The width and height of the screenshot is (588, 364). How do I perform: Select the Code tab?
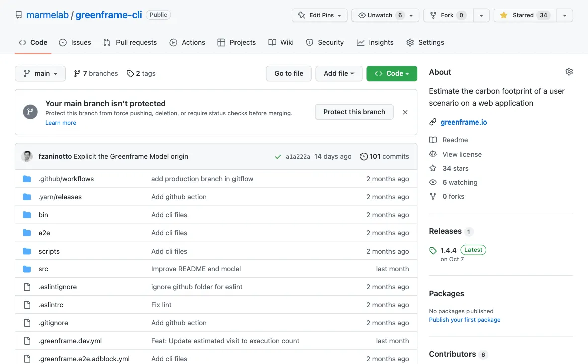(33, 42)
